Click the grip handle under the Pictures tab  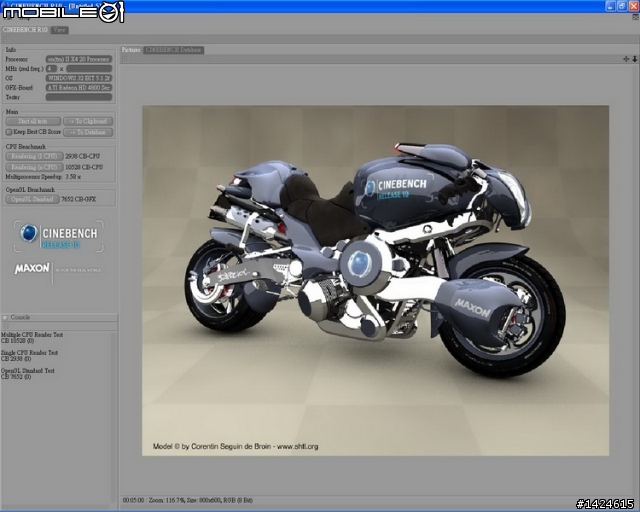(125, 60)
